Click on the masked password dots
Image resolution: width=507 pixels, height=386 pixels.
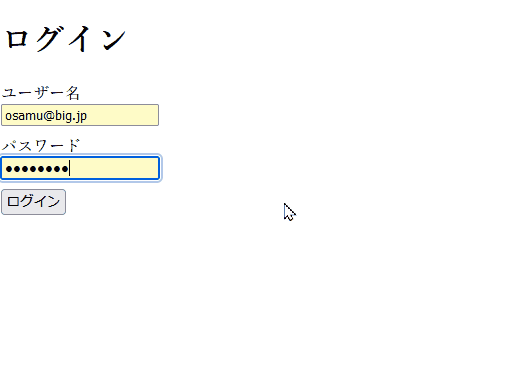pos(37,169)
